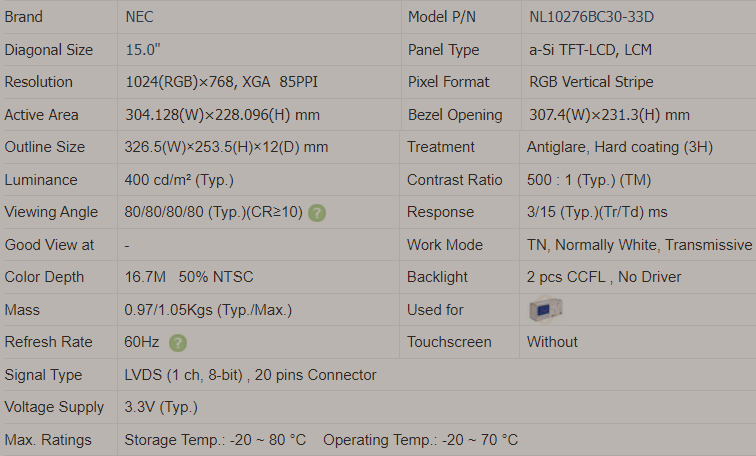Click the 15.0" diagonal size value
756x456 pixels.
(143, 50)
